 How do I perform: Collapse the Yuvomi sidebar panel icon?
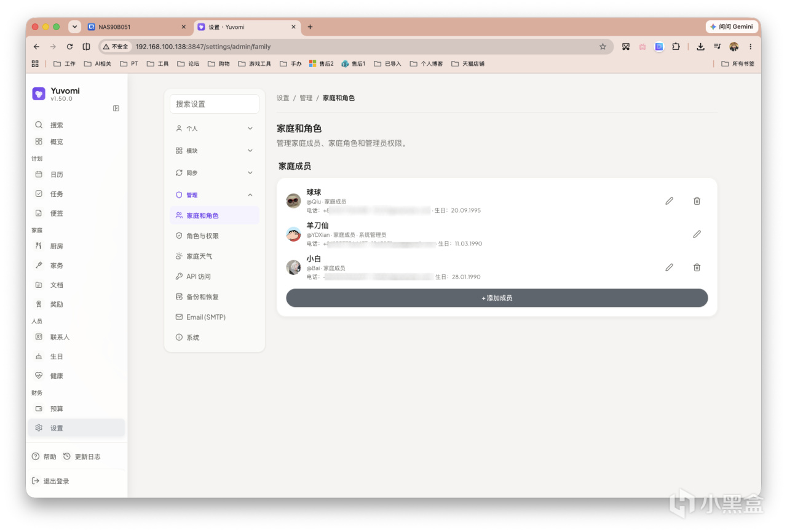116,108
